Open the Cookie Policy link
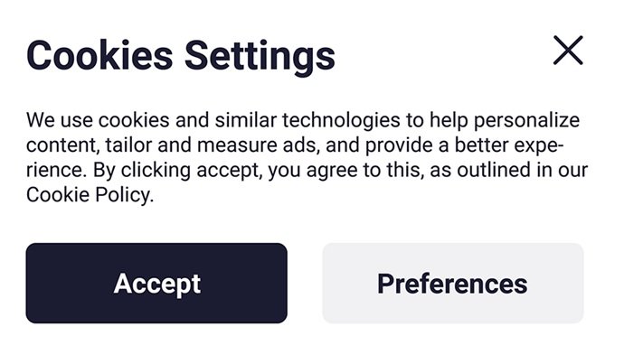The width and height of the screenshot is (624, 364). [x=90, y=195]
